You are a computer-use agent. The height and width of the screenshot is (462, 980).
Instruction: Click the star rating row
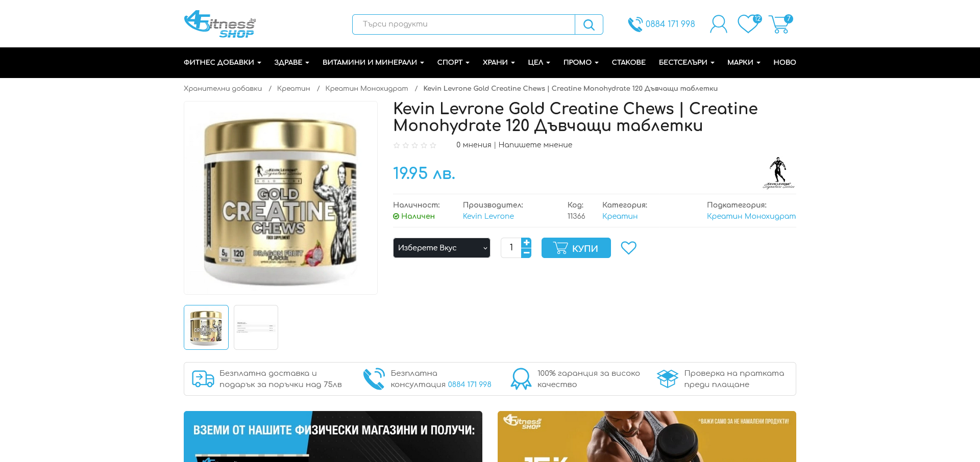click(415, 145)
